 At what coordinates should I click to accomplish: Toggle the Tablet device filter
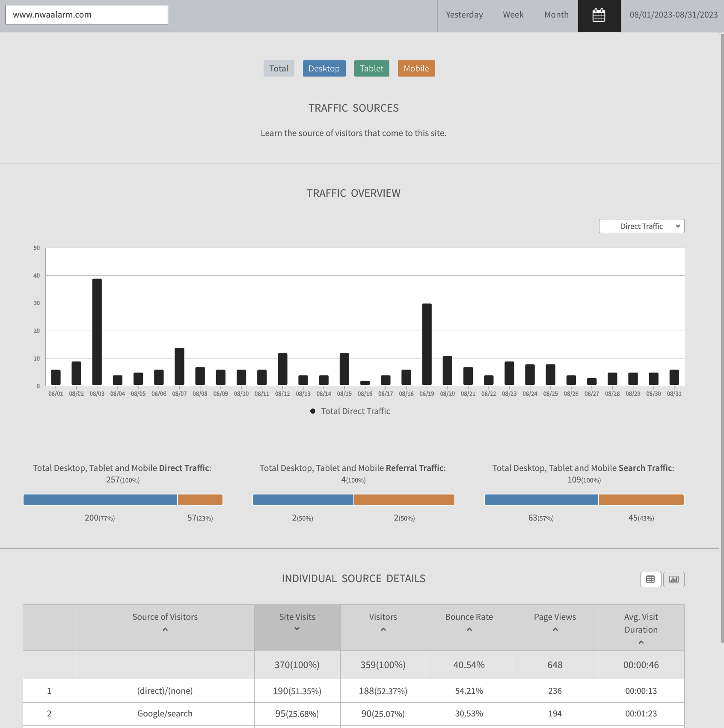coord(372,68)
